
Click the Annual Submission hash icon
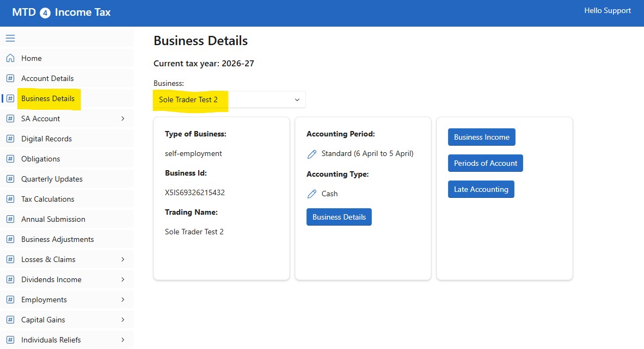[x=10, y=219]
